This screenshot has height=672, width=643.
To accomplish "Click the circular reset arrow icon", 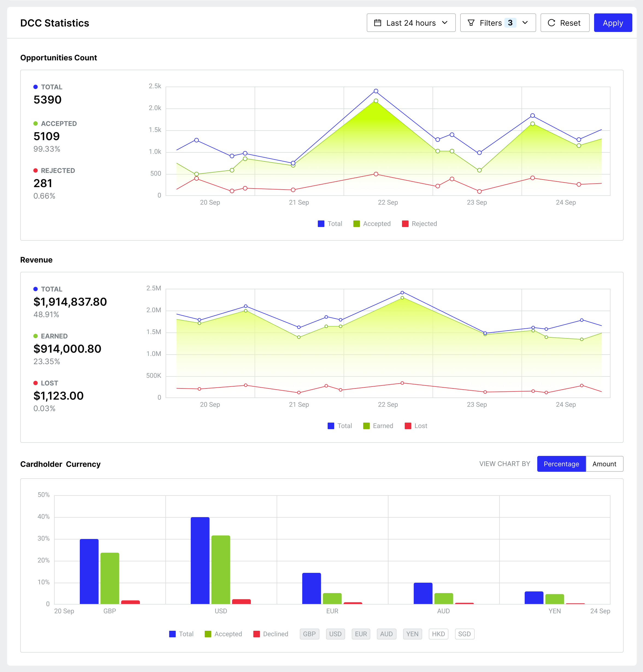I will [551, 23].
